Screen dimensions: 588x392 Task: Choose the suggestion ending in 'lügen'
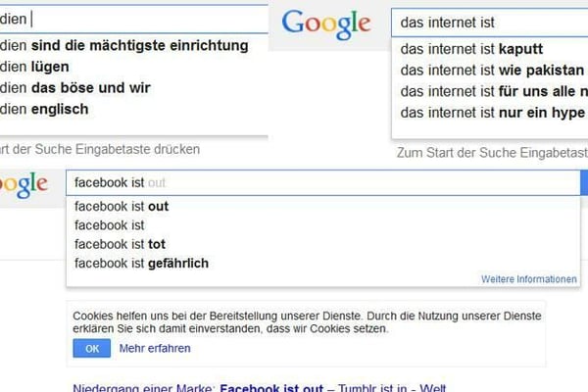coord(39,67)
